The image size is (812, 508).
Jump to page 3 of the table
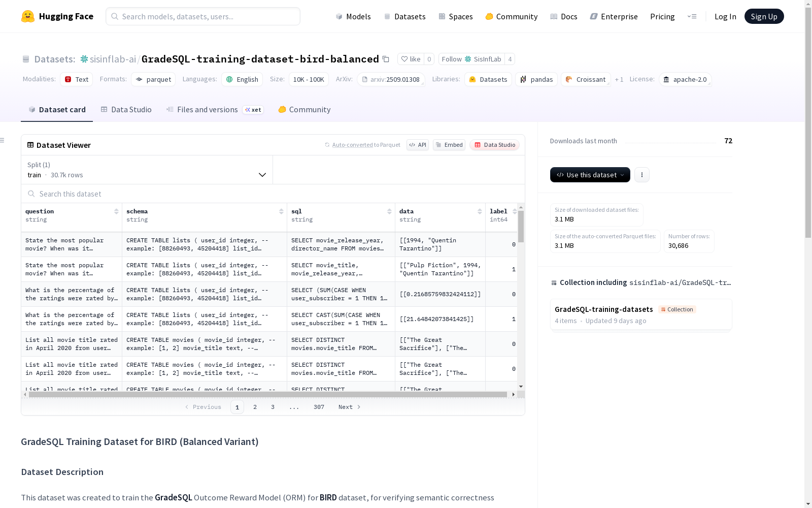(x=273, y=407)
